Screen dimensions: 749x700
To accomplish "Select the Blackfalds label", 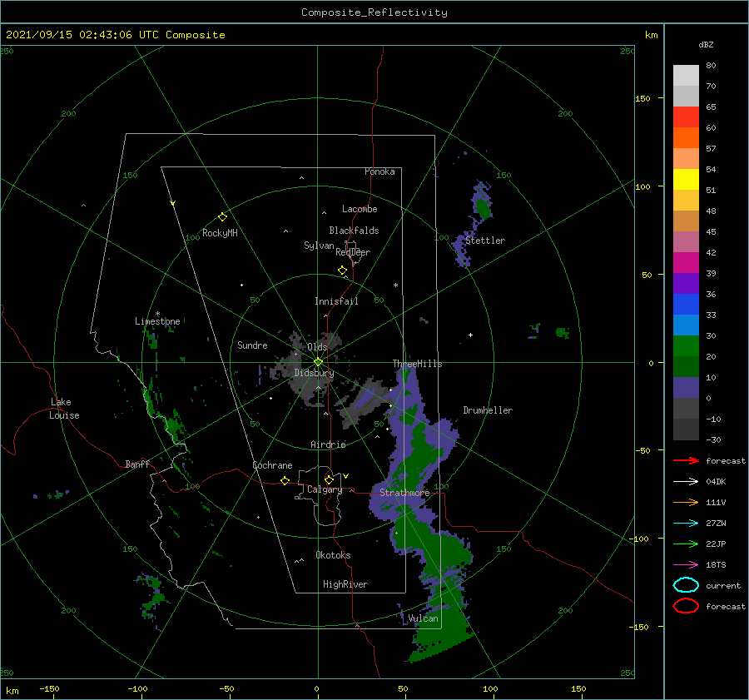I will pos(354,231).
